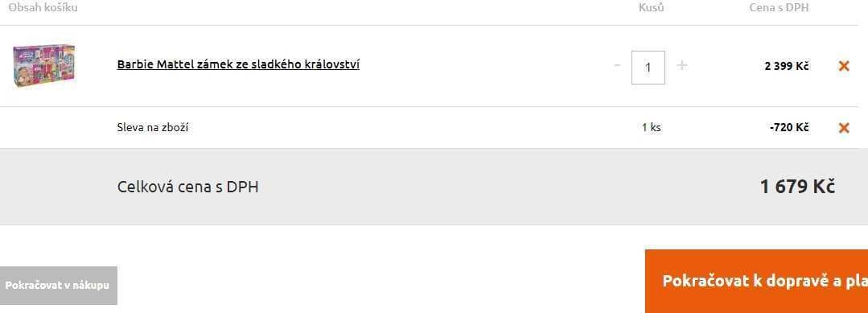Click the Celková cena s DPH label

point(187,187)
